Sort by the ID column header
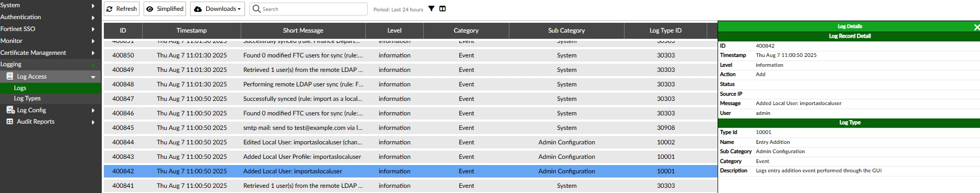Image resolution: width=980 pixels, height=193 pixels. pyautogui.click(x=123, y=31)
